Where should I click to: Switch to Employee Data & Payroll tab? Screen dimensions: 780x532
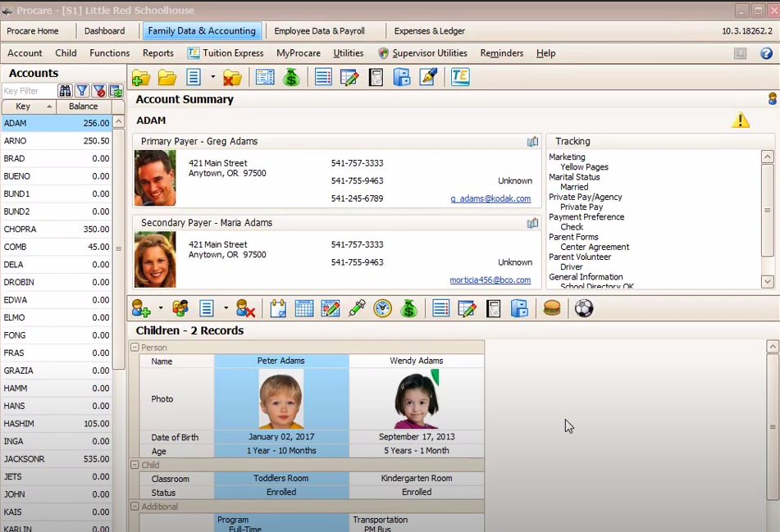pyautogui.click(x=319, y=31)
